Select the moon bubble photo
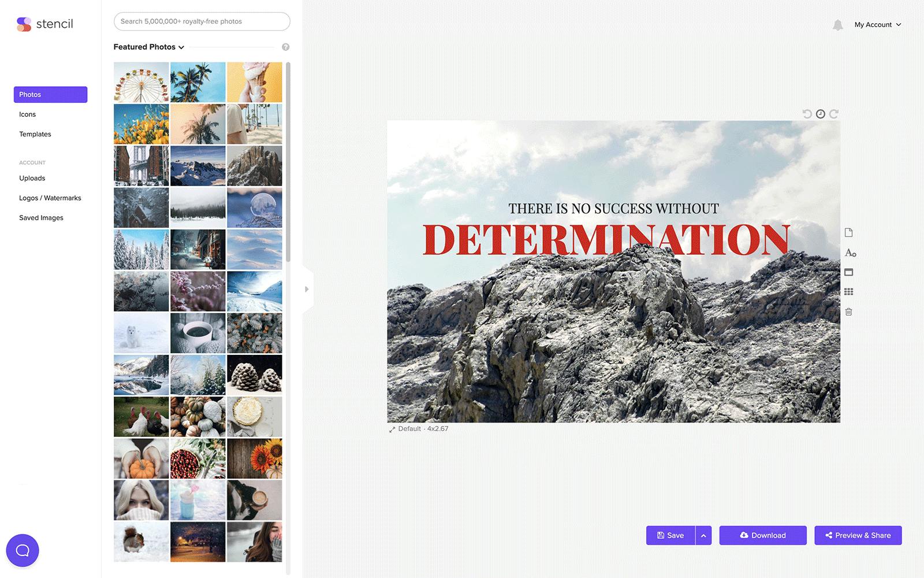924x578 pixels. pos(255,208)
